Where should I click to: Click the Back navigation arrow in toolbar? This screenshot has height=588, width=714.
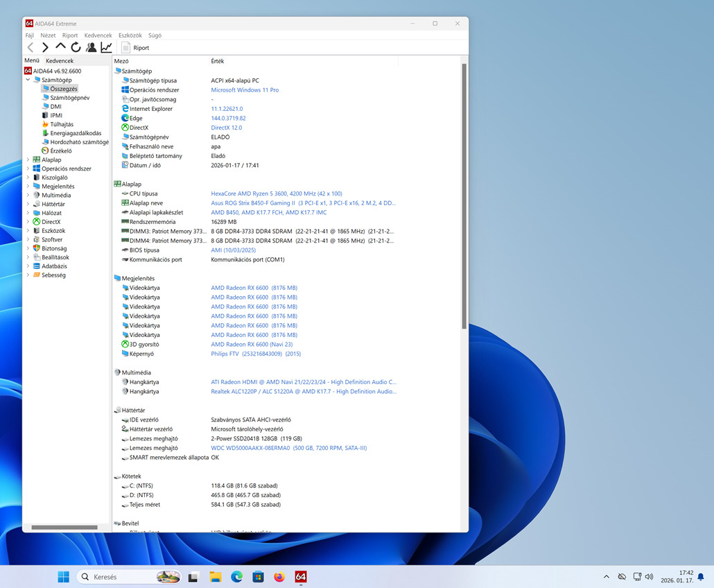pos(31,48)
